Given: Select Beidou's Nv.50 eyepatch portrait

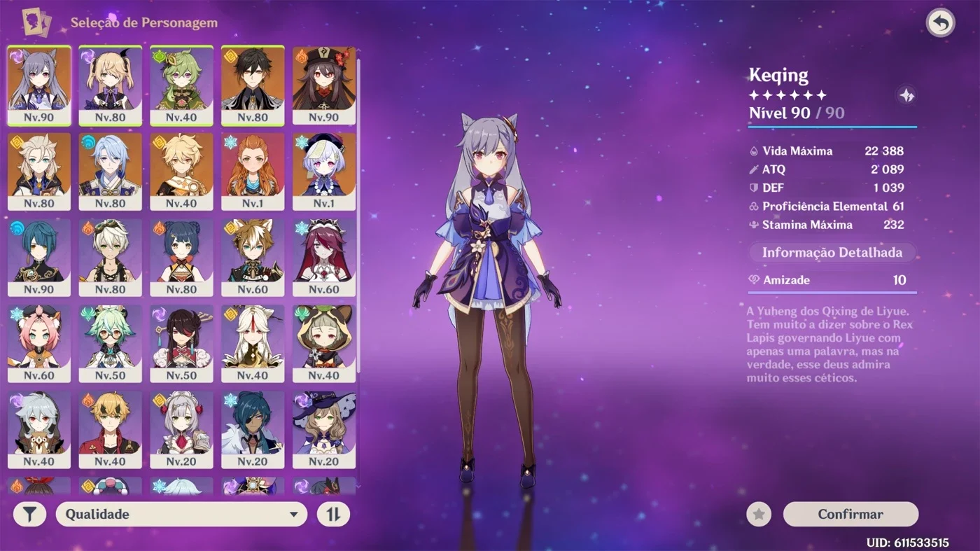Looking at the screenshot, I should [x=181, y=344].
